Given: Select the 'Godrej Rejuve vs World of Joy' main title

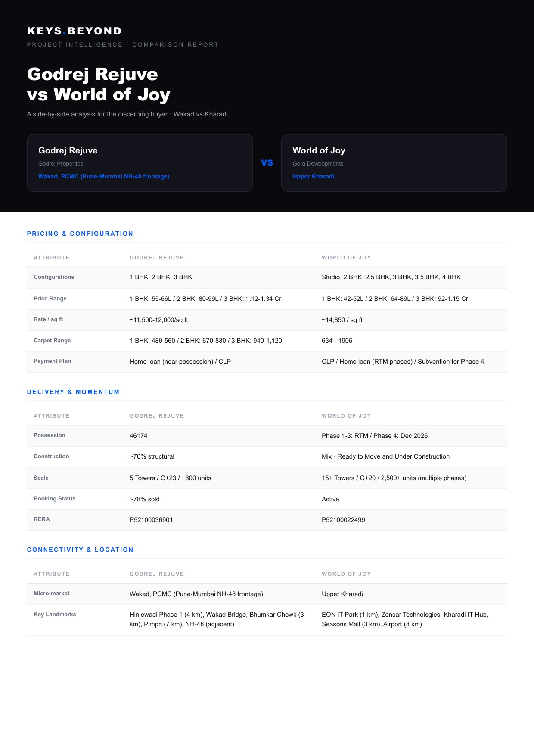Looking at the screenshot, I should coord(99,84).
